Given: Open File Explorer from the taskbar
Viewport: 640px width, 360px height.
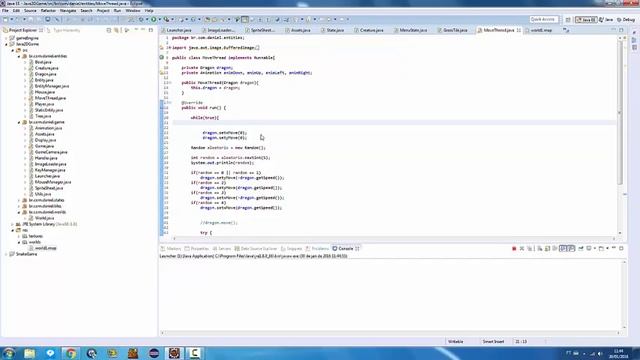Looking at the screenshot, I should tap(29, 353).
